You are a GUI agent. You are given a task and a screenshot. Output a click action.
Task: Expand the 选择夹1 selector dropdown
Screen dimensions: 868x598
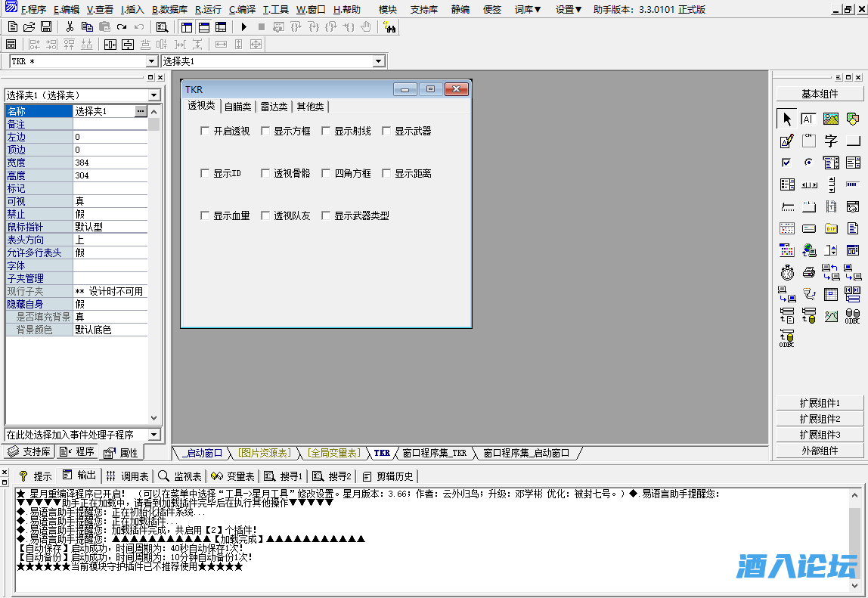pyautogui.click(x=154, y=95)
